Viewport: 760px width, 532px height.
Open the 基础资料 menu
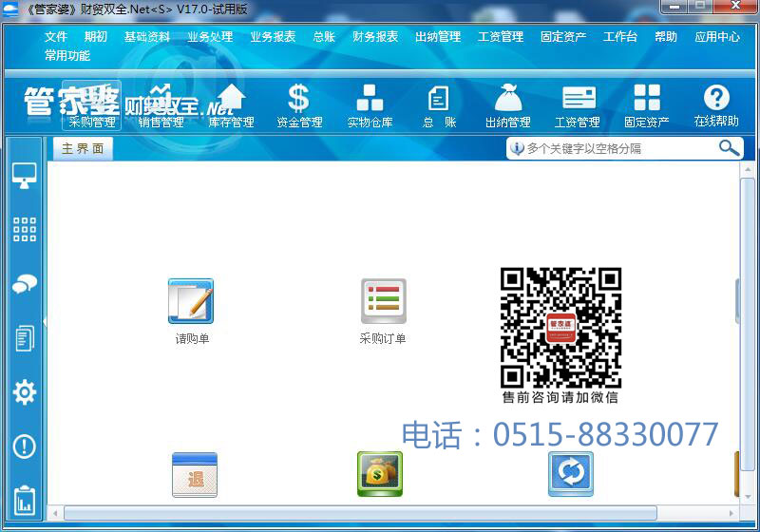pos(147,37)
